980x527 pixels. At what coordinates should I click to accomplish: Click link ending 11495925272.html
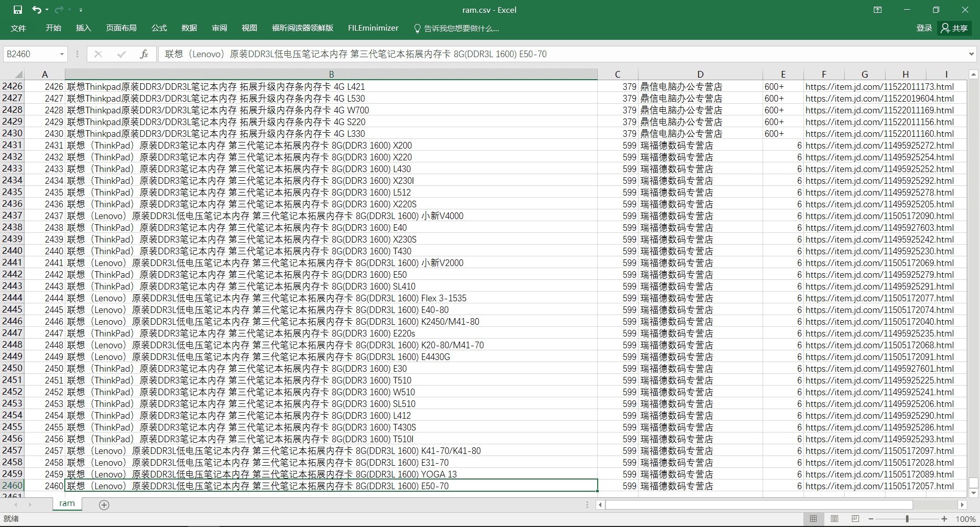pyautogui.click(x=879, y=146)
